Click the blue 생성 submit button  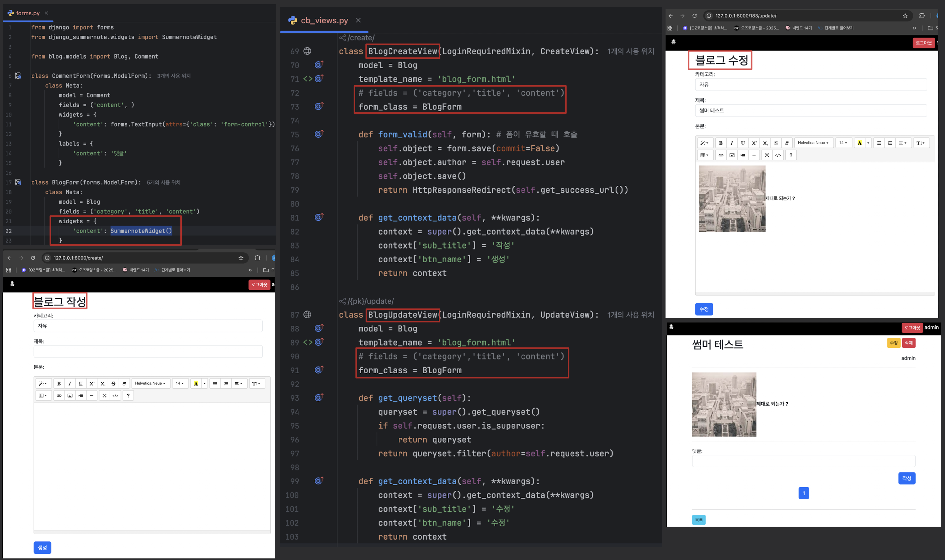[x=42, y=548]
